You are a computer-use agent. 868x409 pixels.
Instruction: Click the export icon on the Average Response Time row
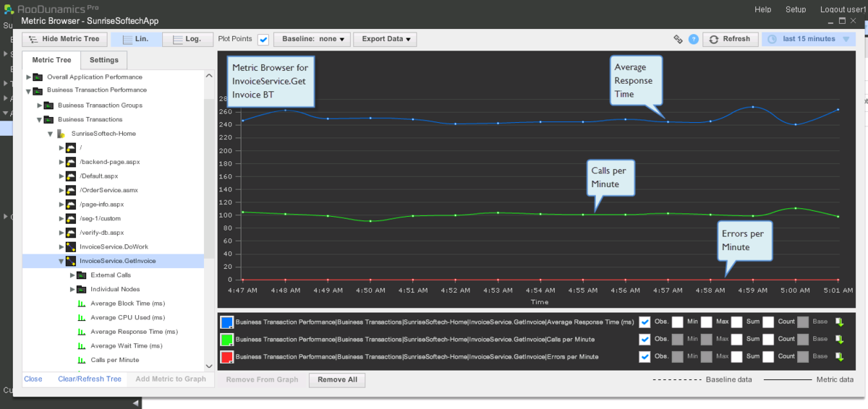(x=840, y=322)
